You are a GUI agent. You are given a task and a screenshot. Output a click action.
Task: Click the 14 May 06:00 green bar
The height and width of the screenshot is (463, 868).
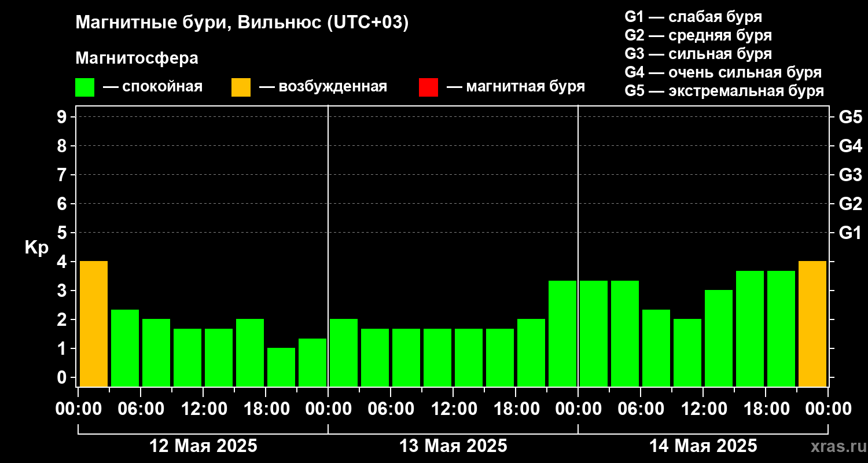656,348
